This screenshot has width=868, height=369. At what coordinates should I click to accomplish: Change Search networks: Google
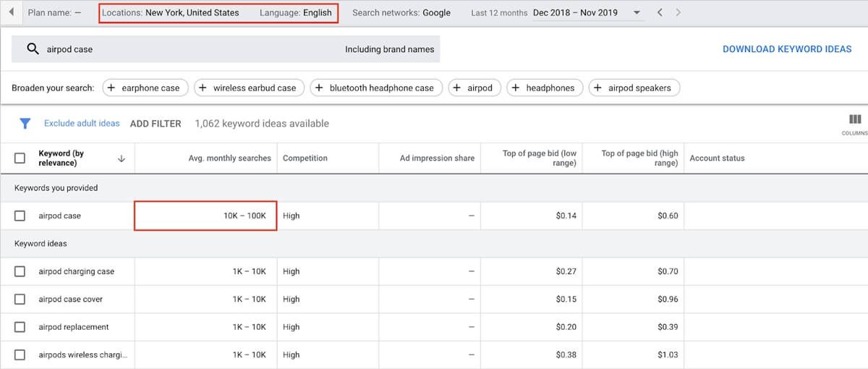401,13
